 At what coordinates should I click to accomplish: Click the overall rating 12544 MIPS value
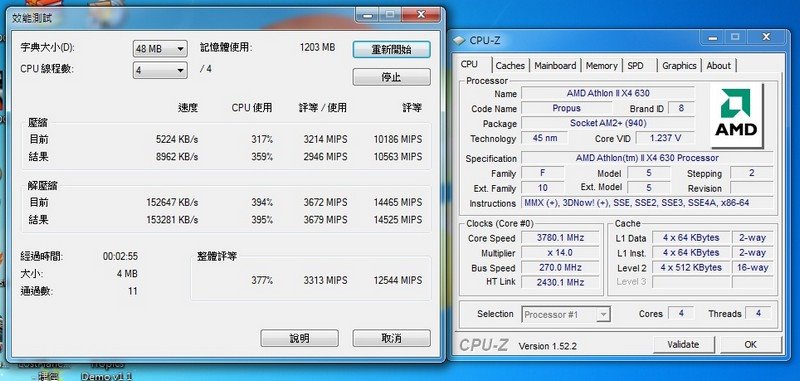(398, 280)
